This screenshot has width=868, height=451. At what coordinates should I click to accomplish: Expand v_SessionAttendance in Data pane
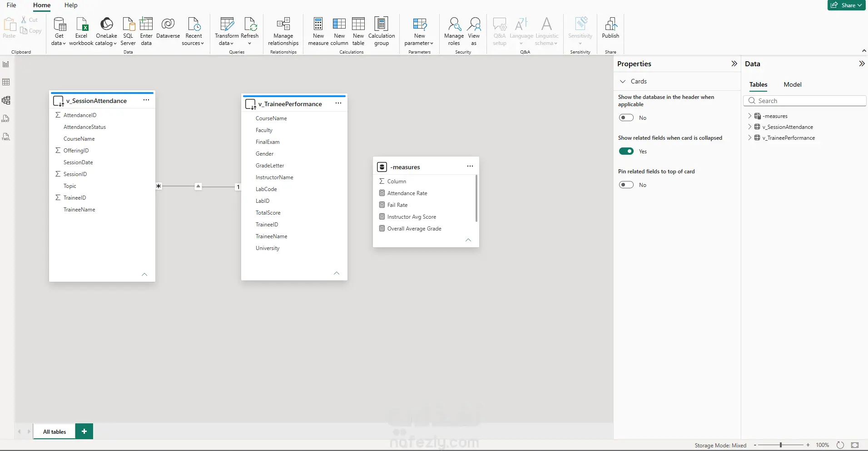pyautogui.click(x=749, y=127)
